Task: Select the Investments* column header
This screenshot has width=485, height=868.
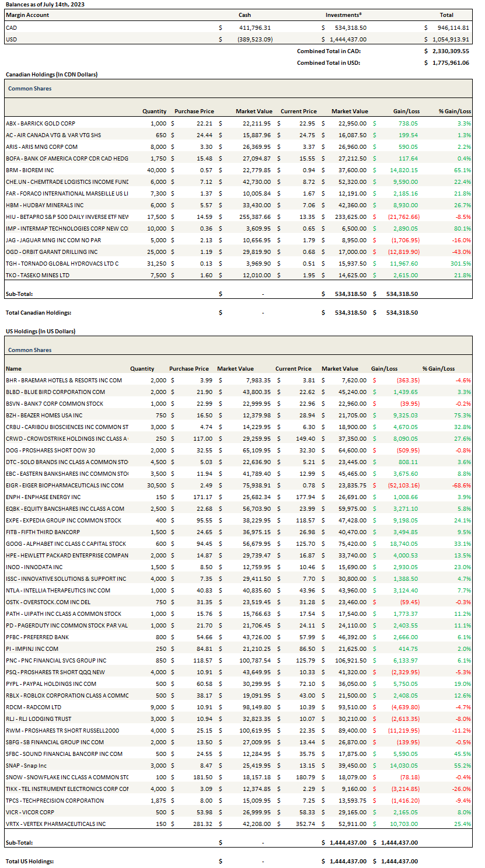Action: pyautogui.click(x=343, y=15)
